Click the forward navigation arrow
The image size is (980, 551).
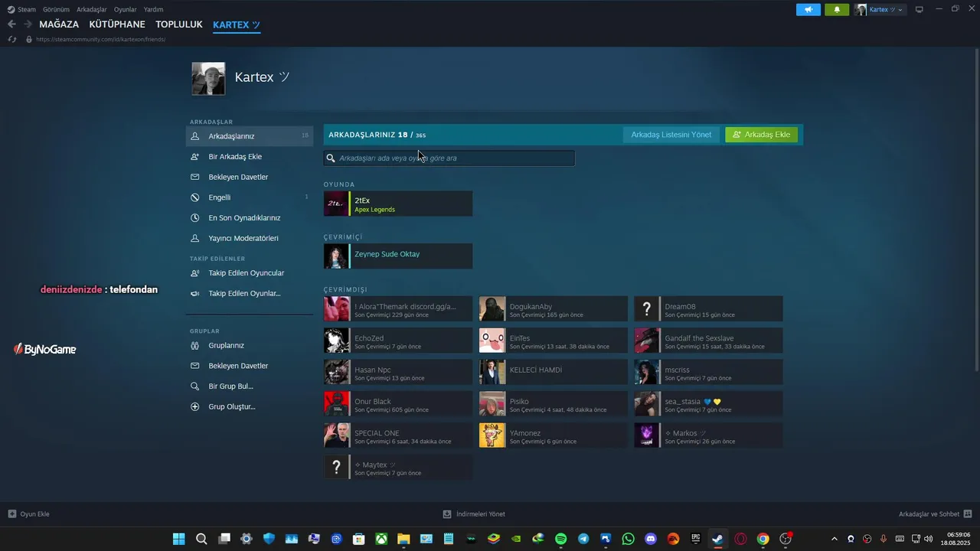coord(28,24)
